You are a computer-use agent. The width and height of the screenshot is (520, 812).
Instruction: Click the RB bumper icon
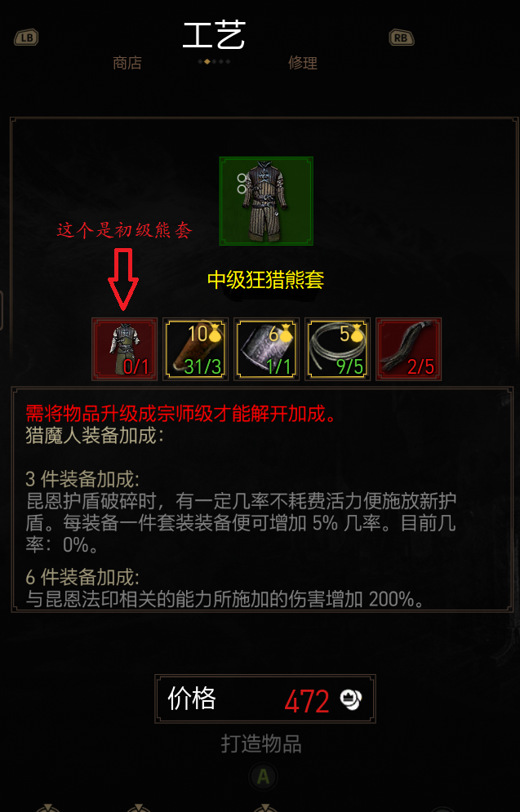pyautogui.click(x=402, y=38)
